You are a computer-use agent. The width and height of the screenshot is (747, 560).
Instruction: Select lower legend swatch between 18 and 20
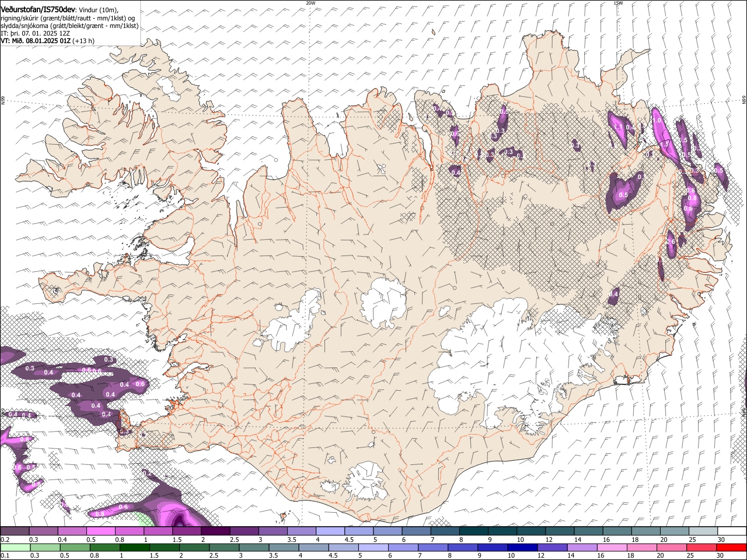(641, 548)
